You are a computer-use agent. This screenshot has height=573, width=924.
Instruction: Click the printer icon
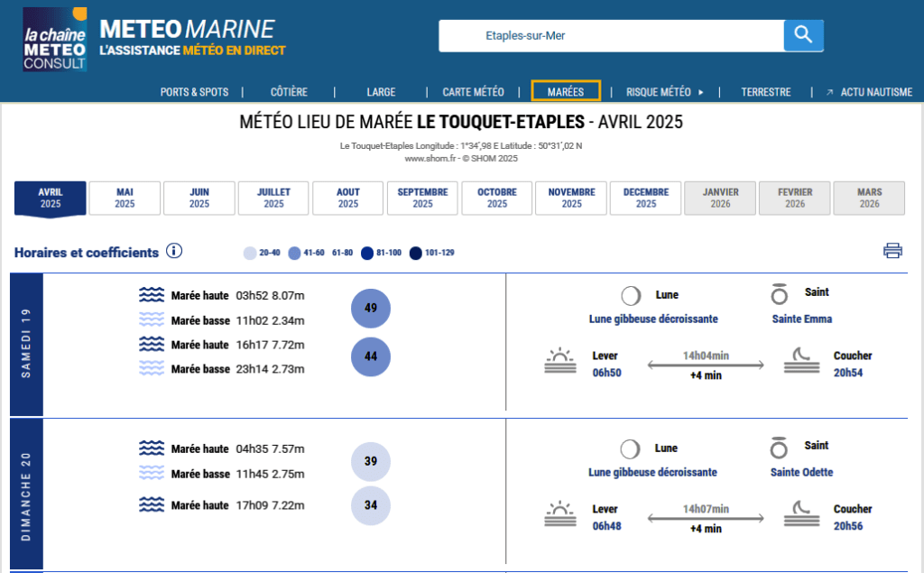pyautogui.click(x=892, y=251)
